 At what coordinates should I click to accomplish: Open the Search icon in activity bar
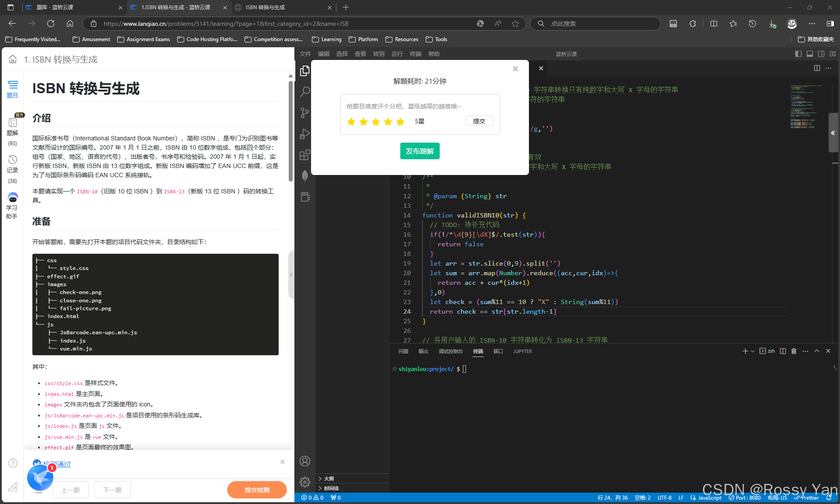coord(305,91)
